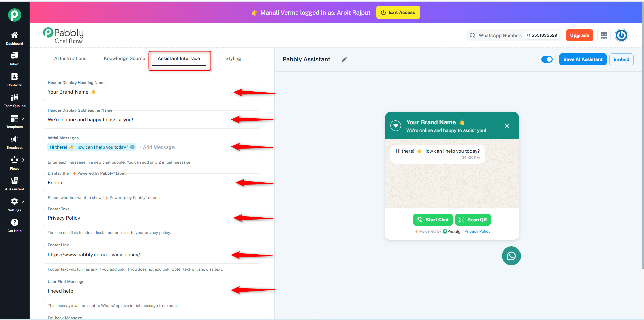Click the Embed button

621,59
